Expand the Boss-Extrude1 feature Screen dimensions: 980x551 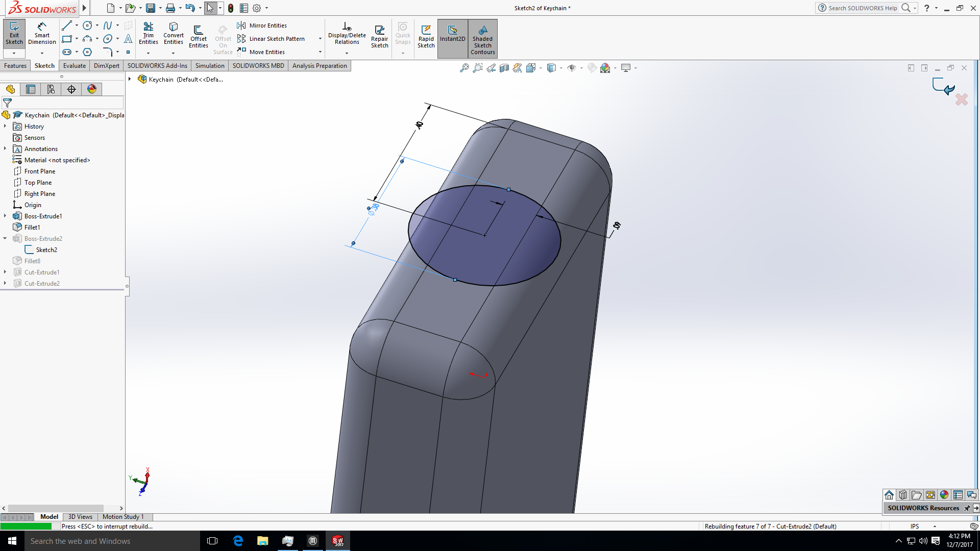tap(5, 216)
